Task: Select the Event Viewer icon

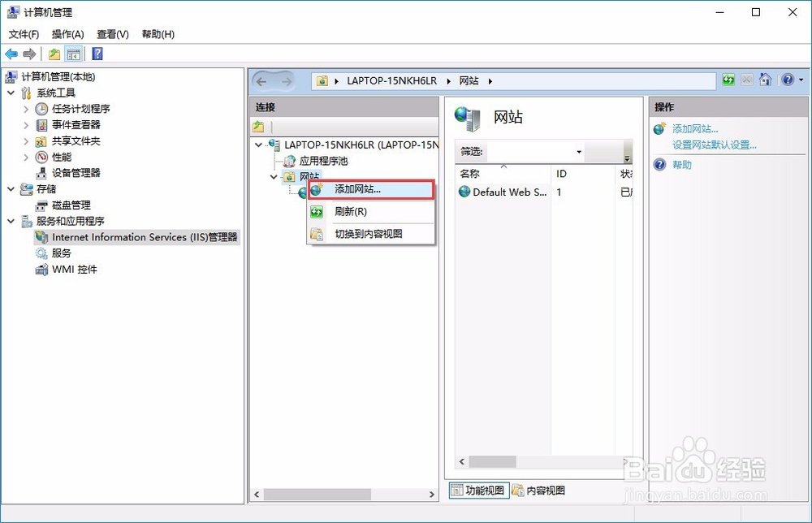Action: (41, 125)
